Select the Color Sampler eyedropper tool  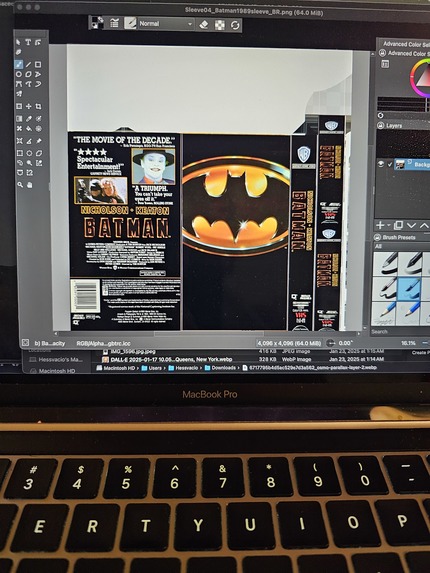click(x=28, y=119)
